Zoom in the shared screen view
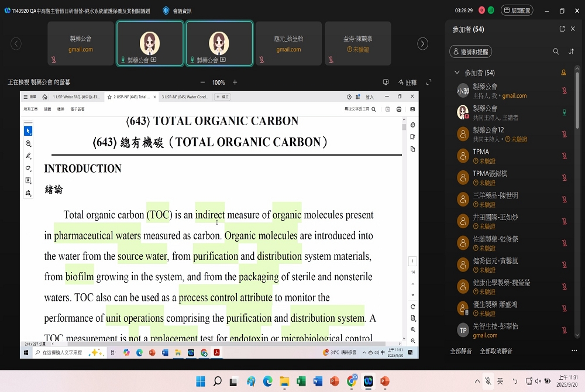The height and width of the screenshot is (392, 585). pyautogui.click(x=235, y=82)
